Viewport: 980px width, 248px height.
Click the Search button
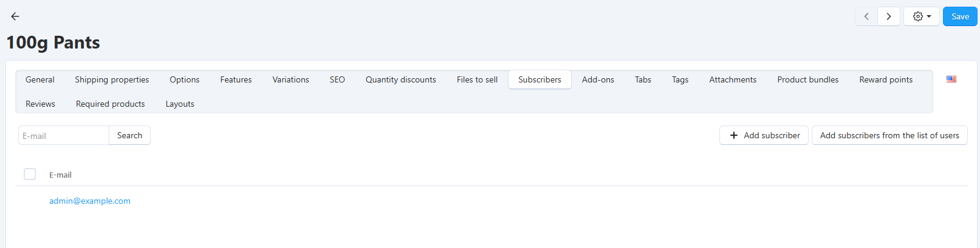[x=129, y=135]
